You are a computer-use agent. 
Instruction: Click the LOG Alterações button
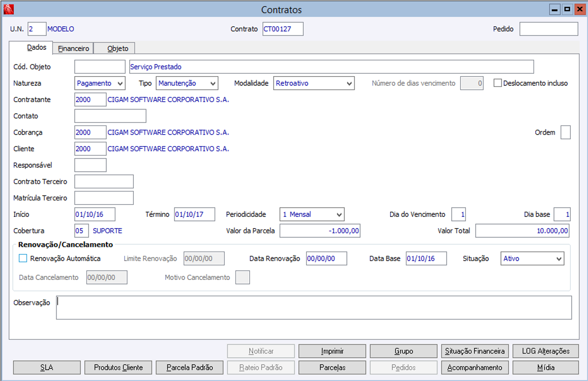tap(546, 351)
